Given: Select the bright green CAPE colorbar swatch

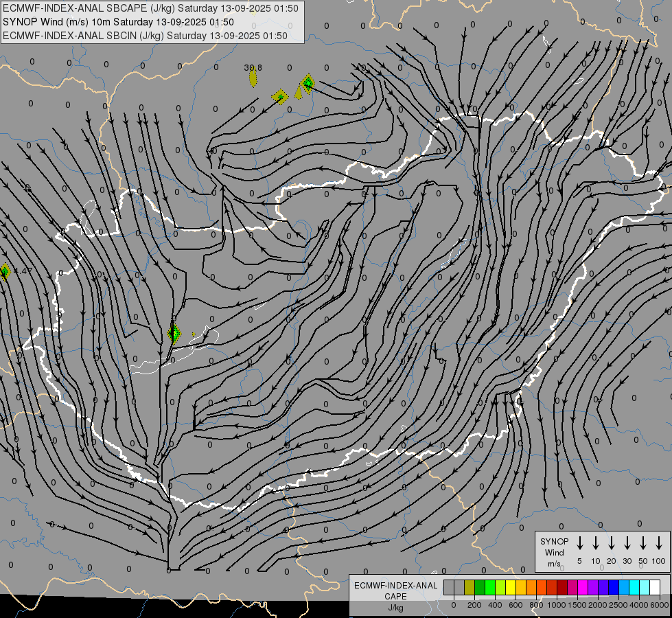Looking at the screenshot, I should [x=490, y=587].
